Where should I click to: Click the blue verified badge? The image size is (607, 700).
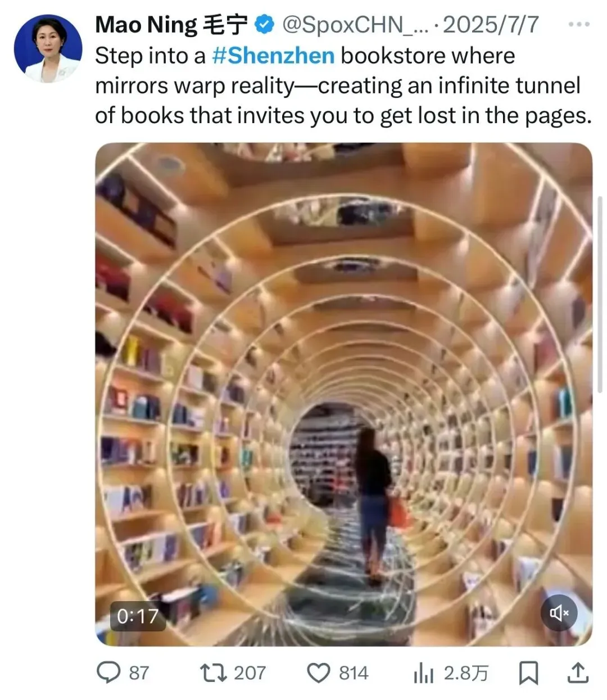click(264, 25)
